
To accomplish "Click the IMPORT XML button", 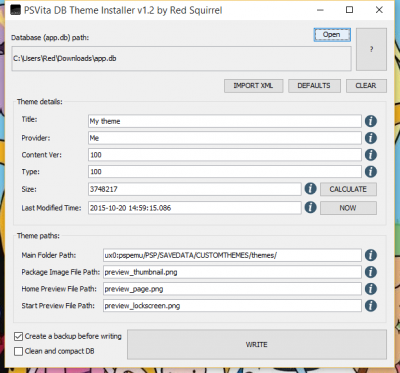I will pos(253,86).
